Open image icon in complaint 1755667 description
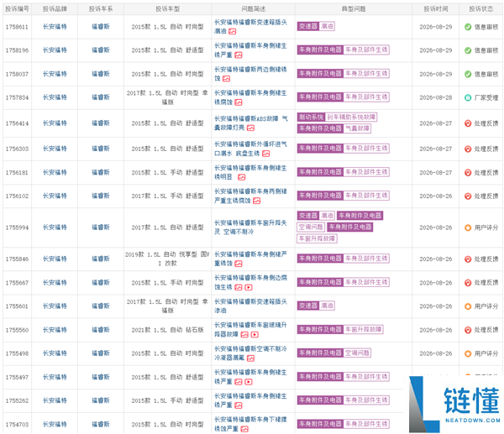The width and height of the screenshot is (504, 434). click(239, 287)
